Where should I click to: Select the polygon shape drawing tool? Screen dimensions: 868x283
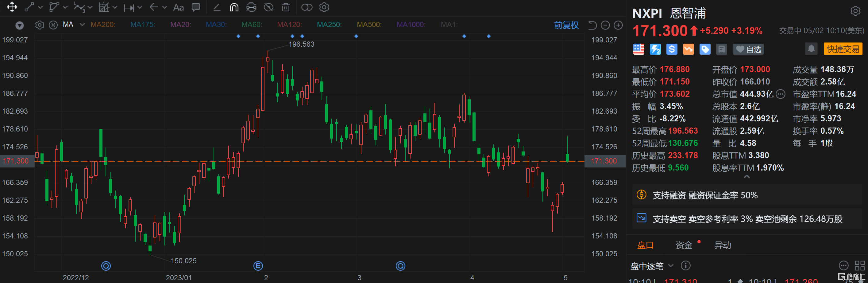54,7
